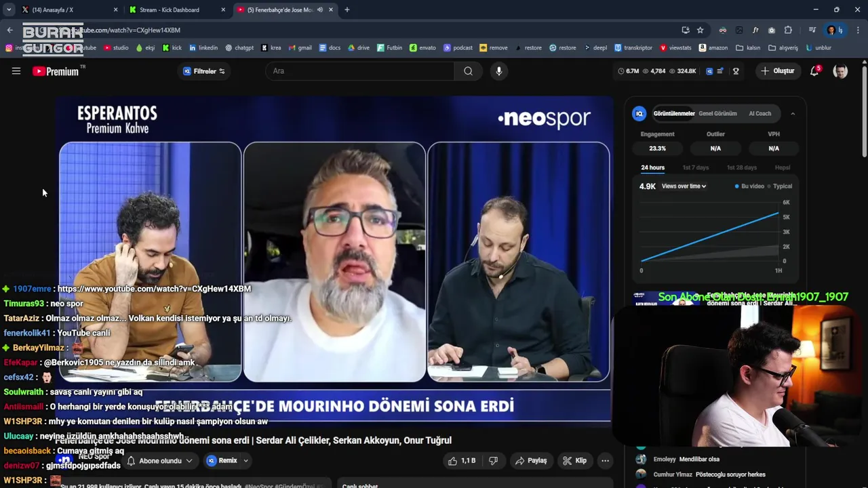
Task: Open Abone olundu dropdown chevron
Action: 189,461
